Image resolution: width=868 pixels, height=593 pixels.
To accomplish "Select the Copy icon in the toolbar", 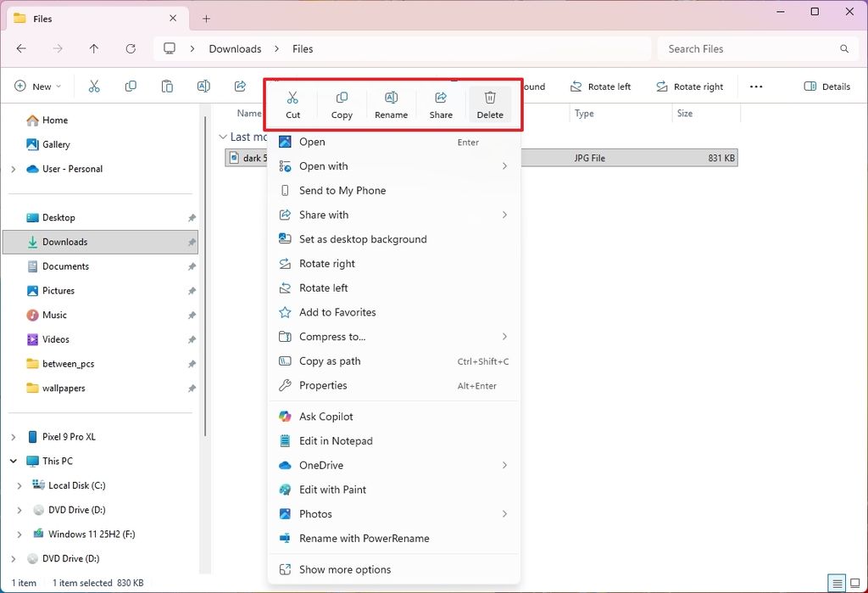I will pos(342,103).
